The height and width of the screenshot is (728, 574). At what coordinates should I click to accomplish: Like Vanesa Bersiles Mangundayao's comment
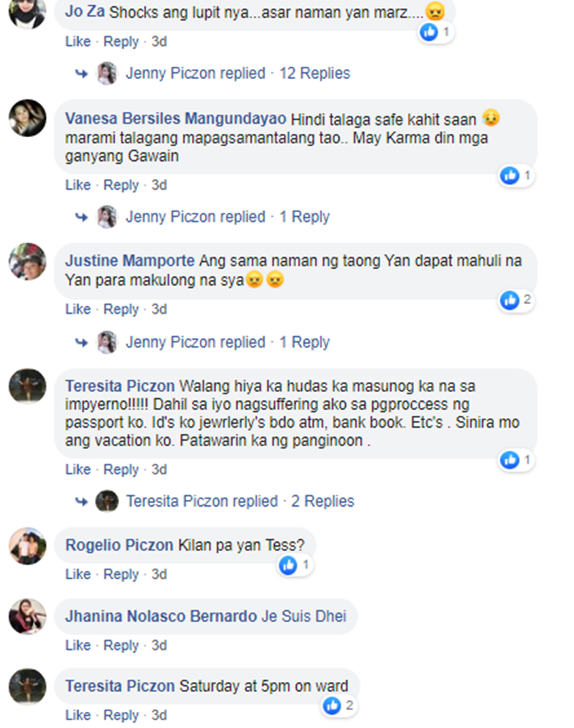pos(78,184)
